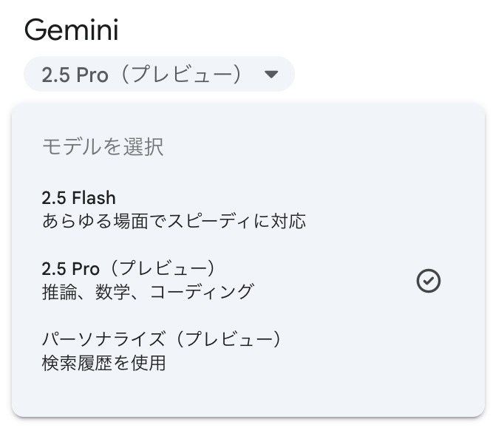Click the selected-model checkmark icon
The image size is (504, 439).
[429, 281]
